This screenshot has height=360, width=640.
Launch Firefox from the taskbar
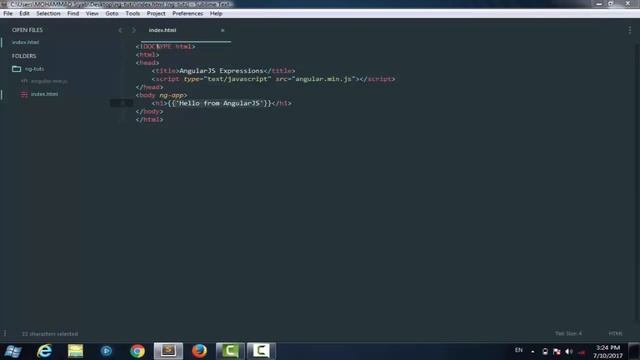tap(200, 351)
